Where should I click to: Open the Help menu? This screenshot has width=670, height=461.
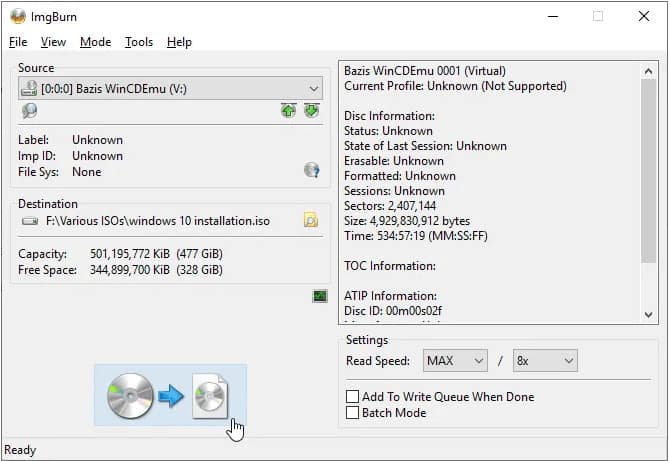click(x=179, y=42)
